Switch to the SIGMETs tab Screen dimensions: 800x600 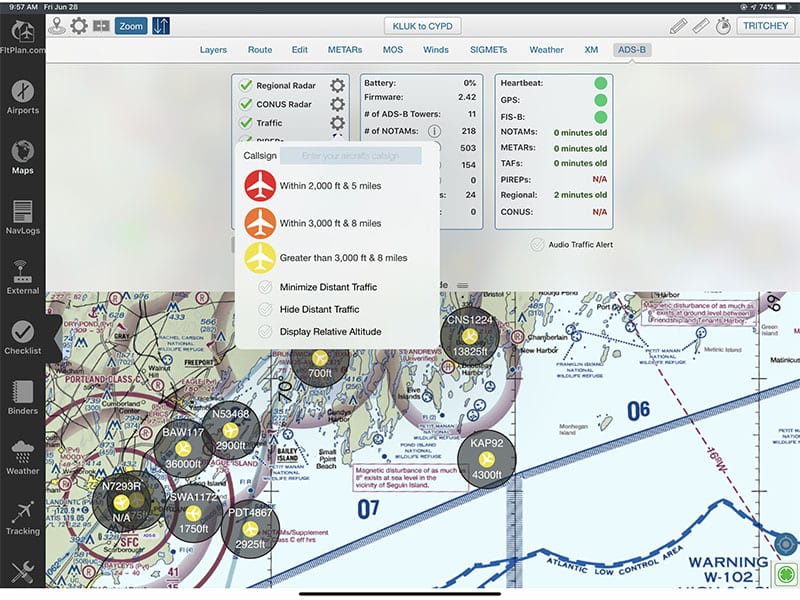click(x=488, y=50)
